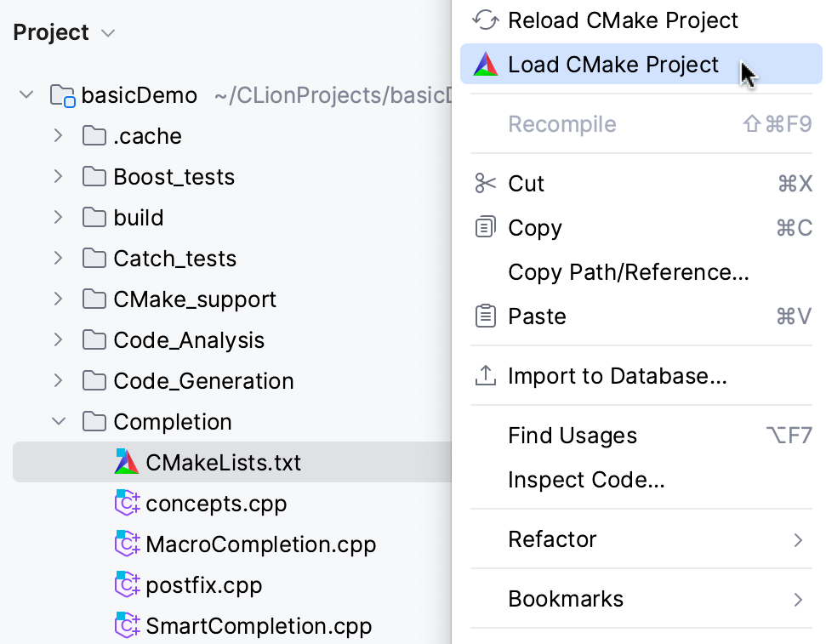Click the Copy icon in the menu
The image size is (826, 644).
pyautogui.click(x=485, y=227)
